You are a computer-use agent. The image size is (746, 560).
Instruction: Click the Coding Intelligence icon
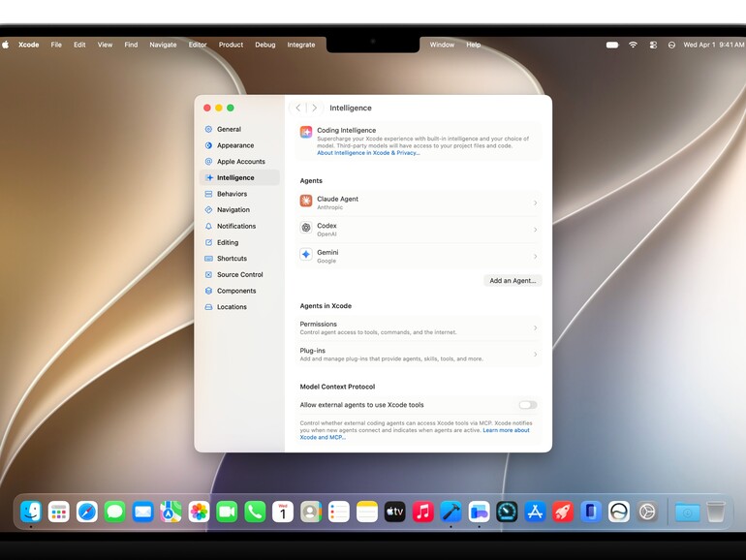pyautogui.click(x=306, y=132)
